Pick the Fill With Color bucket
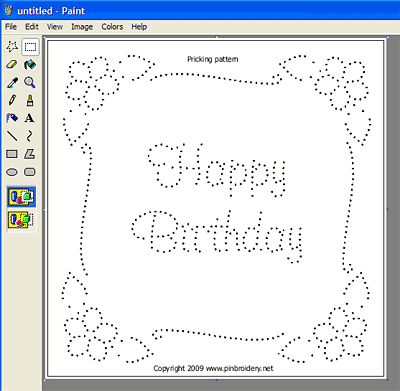The width and height of the screenshot is (400, 391). point(30,65)
